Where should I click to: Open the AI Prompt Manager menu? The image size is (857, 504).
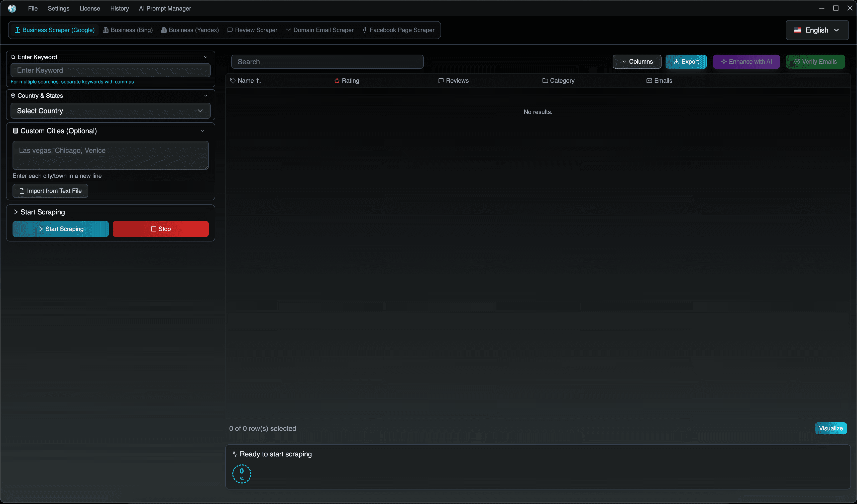tap(165, 9)
